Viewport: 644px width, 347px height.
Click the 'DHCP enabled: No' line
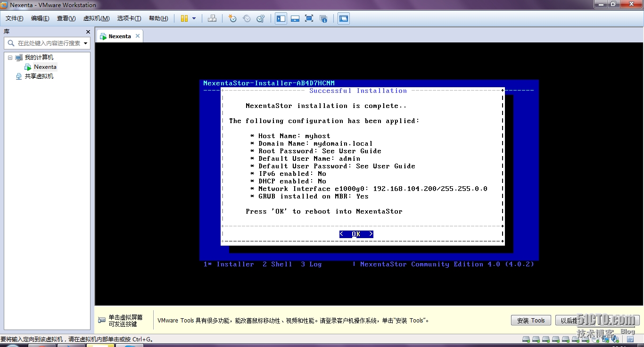point(288,181)
